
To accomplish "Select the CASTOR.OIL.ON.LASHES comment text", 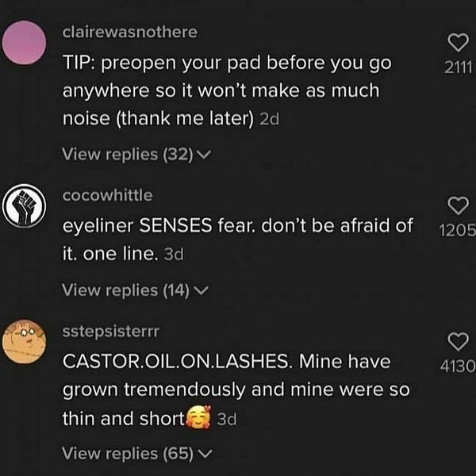I will tap(226, 389).
